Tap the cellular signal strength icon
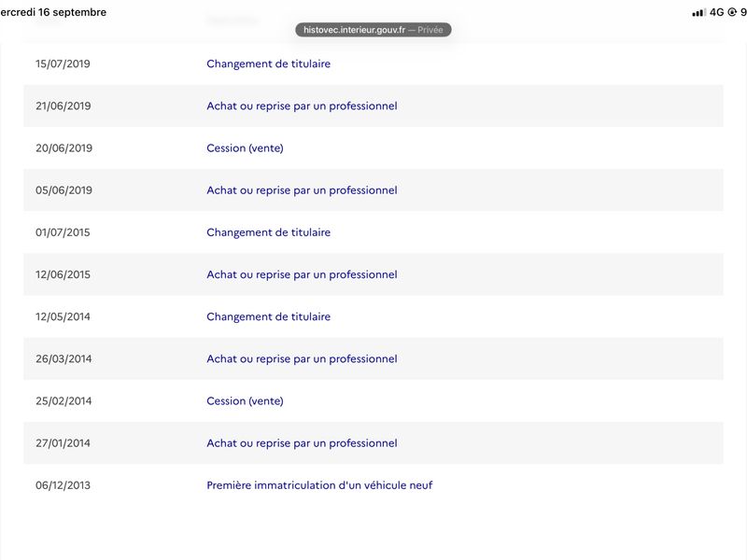The height and width of the screenshot is (560, 747). tap(698, 13)
